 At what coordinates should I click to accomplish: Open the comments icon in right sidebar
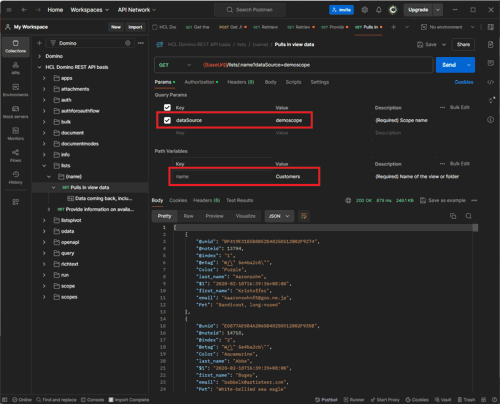[x=491, y=63]
